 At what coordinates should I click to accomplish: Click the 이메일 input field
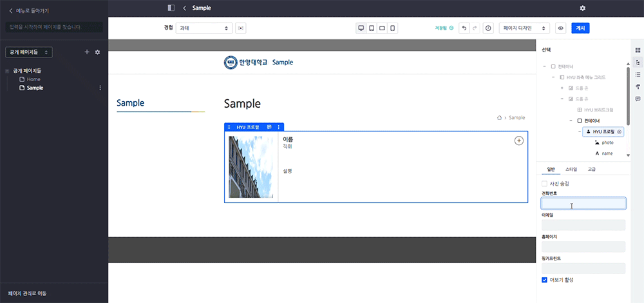583,225
